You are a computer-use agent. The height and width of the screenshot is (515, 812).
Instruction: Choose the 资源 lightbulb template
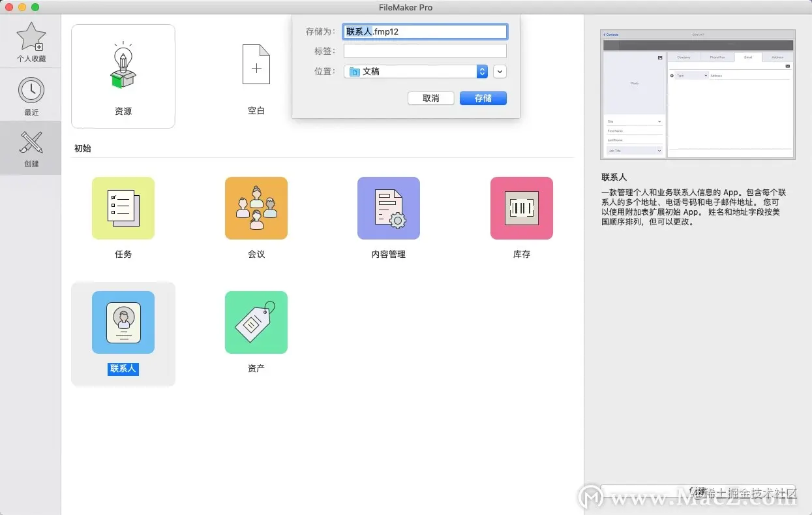point(123,76)
